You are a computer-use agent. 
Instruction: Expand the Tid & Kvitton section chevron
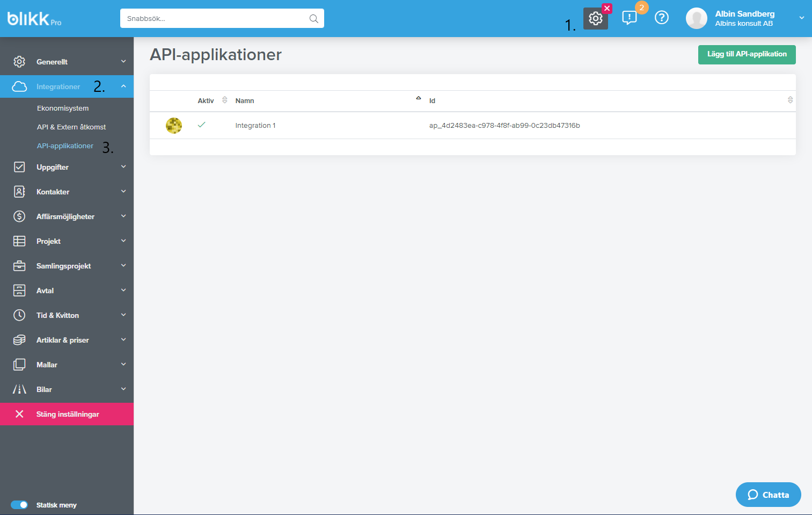(x=123, y=315)
